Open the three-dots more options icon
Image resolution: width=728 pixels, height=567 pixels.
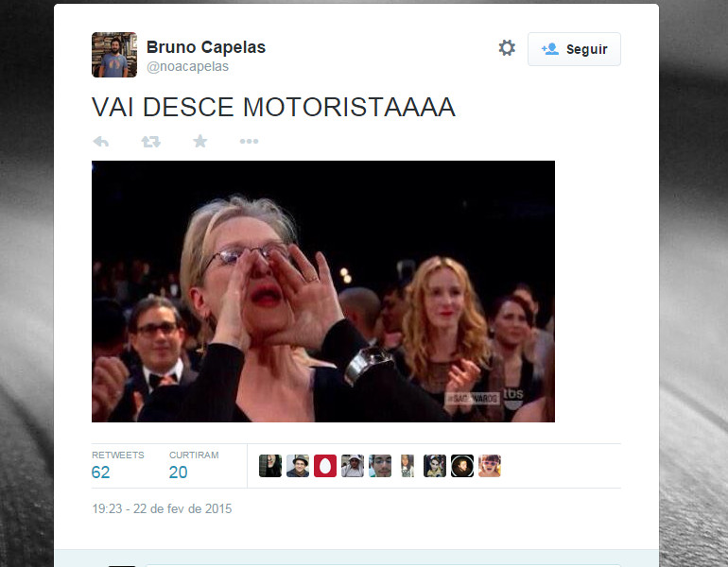click(249, 141)
